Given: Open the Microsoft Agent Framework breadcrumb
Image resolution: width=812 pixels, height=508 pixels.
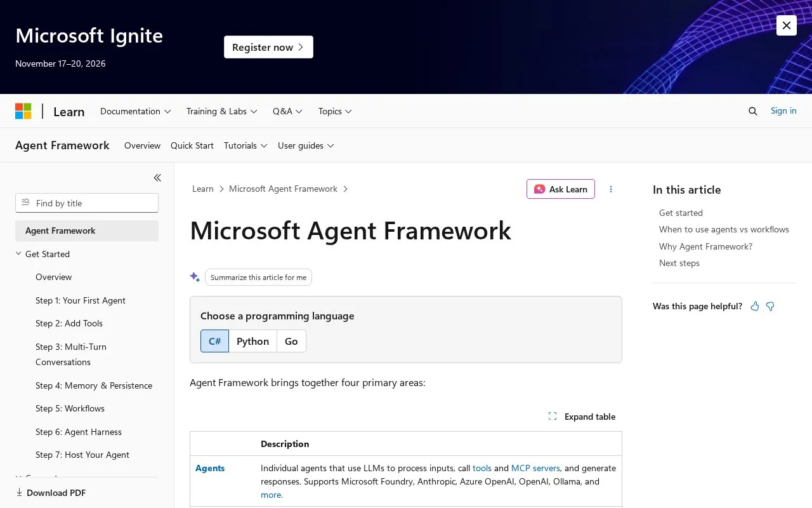Looking at the screenshot, I should click(283, 189).
